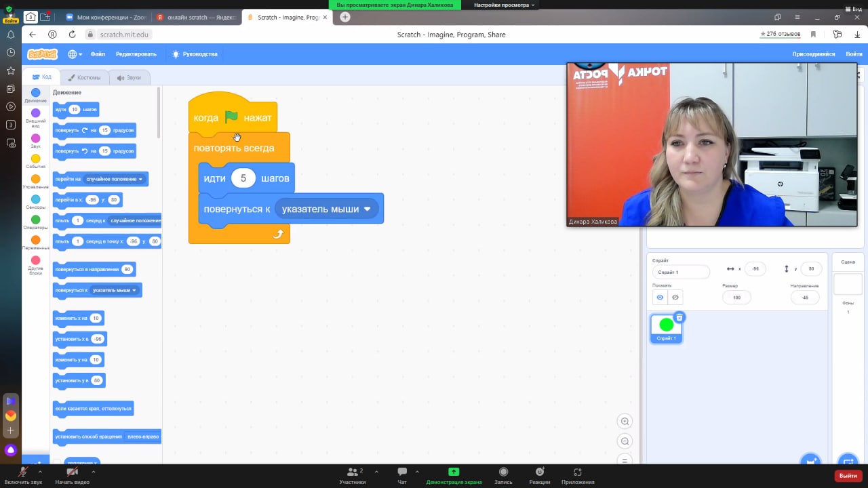Zoom out the code workspace

click(x=625, y=441)
